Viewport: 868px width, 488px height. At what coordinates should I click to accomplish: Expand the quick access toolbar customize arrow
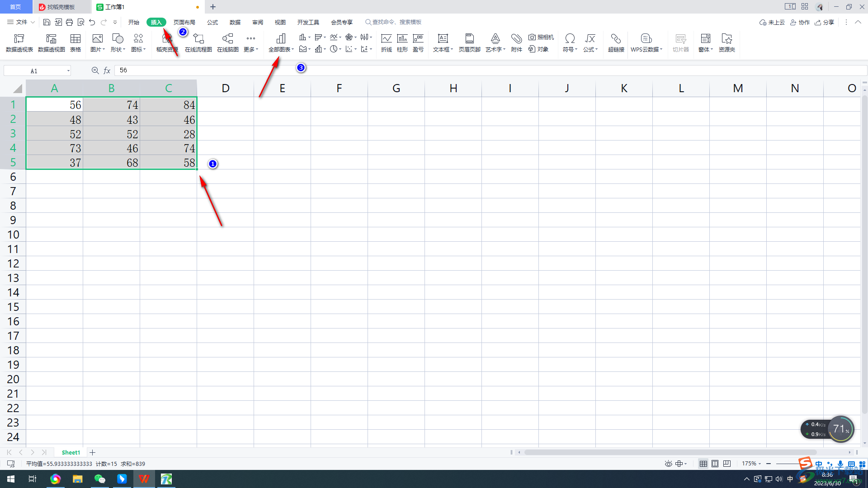(115, 22)
